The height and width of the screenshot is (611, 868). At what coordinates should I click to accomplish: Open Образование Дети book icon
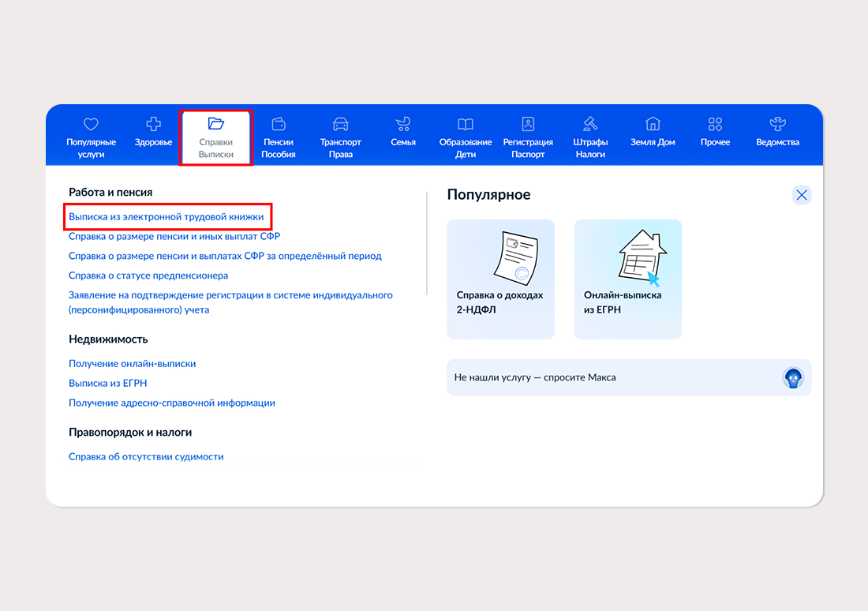(466, 123)
